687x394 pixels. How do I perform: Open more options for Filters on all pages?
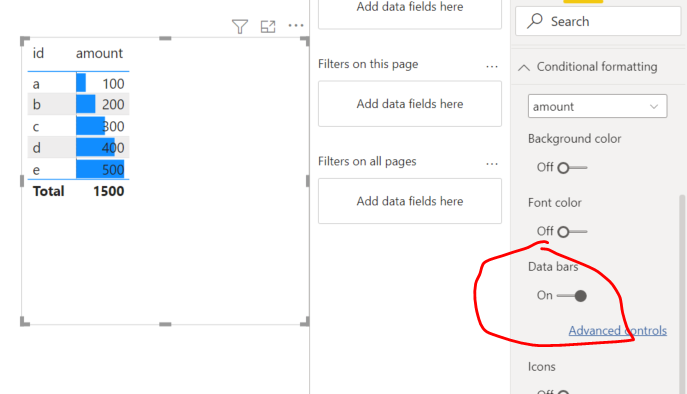(x=492, y=164)
